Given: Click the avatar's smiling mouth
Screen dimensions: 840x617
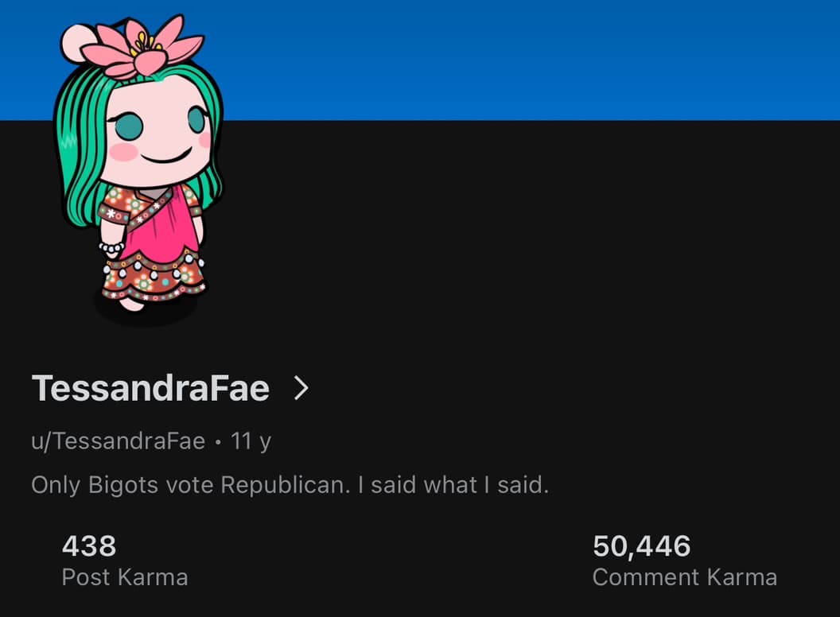Looking at the screenshot, I should click(x=166, y=156).
